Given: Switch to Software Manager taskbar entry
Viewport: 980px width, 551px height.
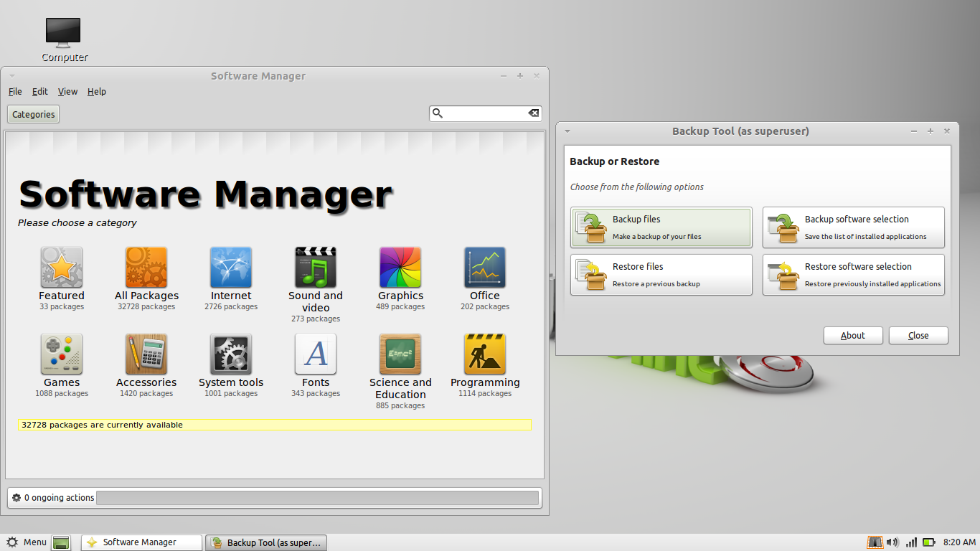Looking at the screenshot, I should 141,542.
